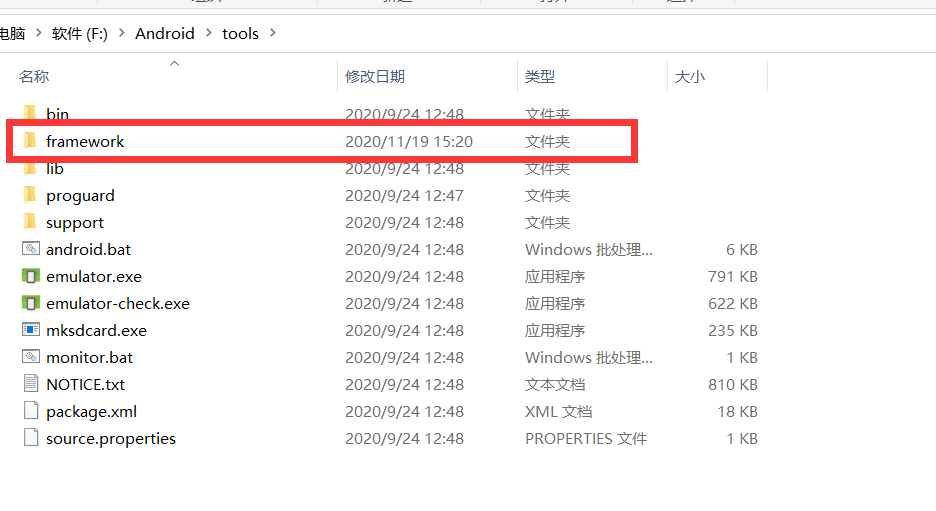This screenshot has height=511, width=936.
Task: Click the date 2020/11/19 15:20
Action: click(x=409, y=141)
